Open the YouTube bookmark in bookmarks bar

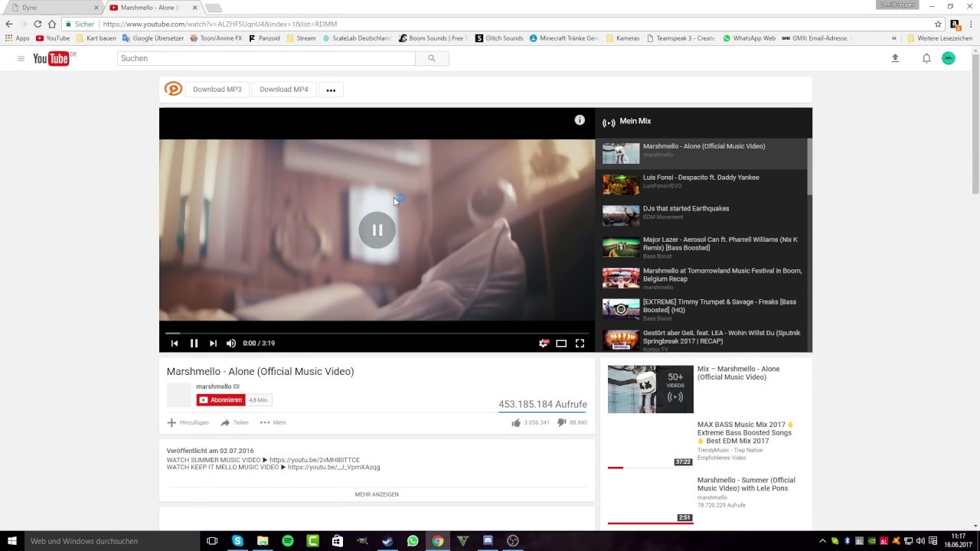point(53,38)
